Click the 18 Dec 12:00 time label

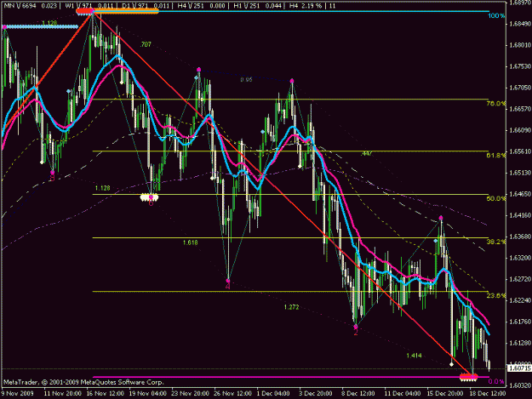(x=488, y=394)
